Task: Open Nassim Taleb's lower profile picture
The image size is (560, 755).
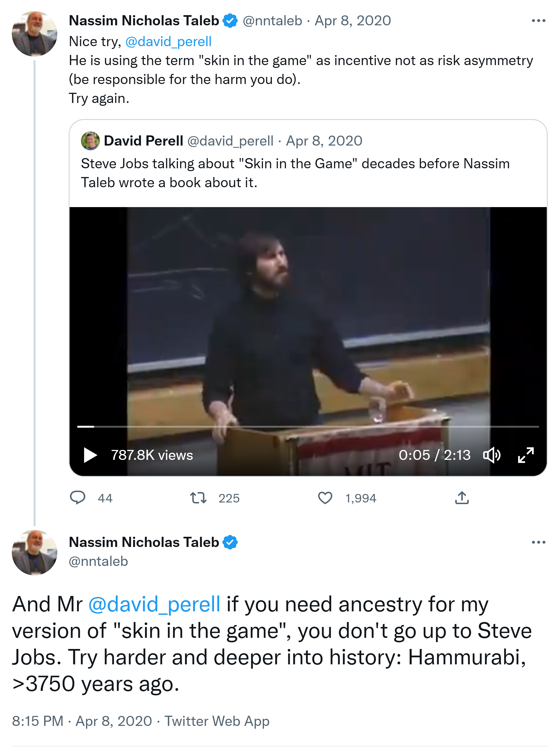Action: click(x=34, y=552)
